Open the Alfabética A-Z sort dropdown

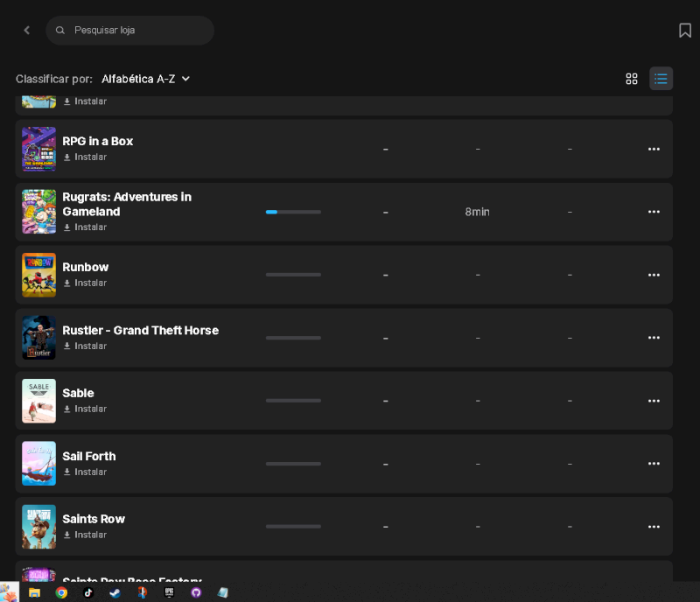(146, 79)
